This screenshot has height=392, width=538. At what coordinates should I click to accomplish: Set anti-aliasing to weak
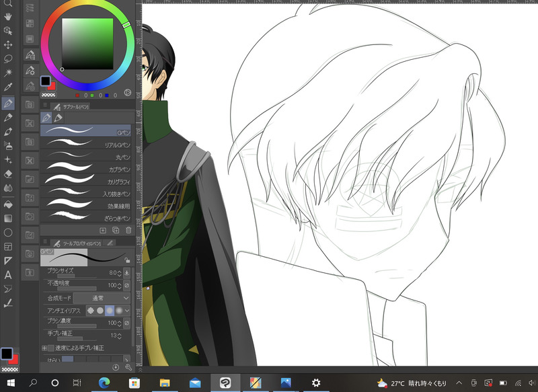coord(100,311)
